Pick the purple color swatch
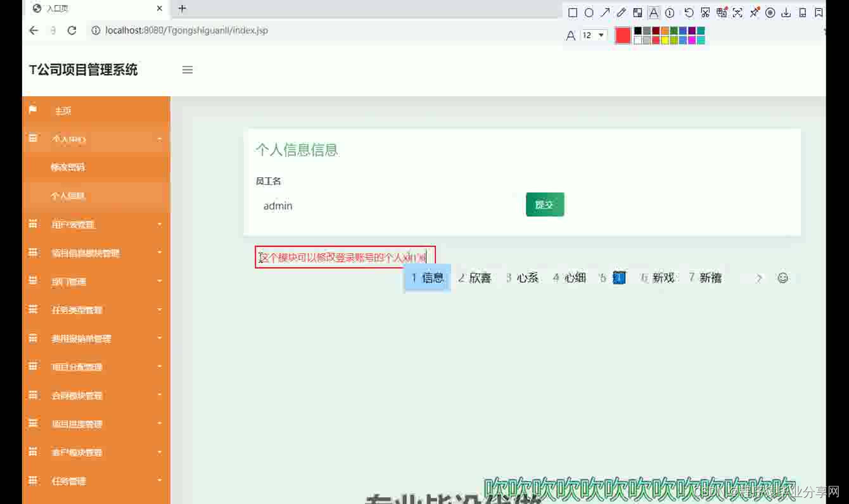This screenshot has width=849, height=504. [x=691, y=31]
